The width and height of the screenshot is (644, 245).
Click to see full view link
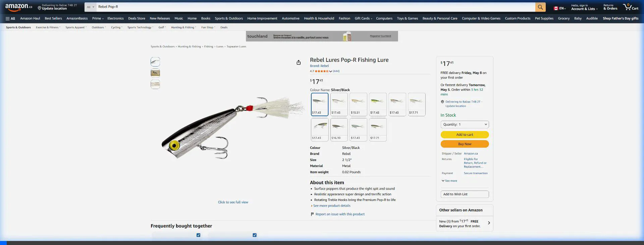tap(233, 202)
